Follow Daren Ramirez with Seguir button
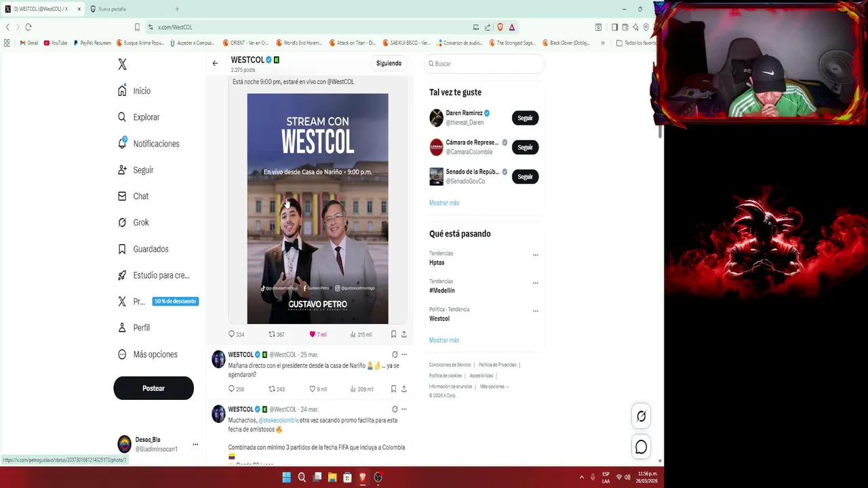Viewport: 868px width, 488px height. [x=525, y=118]
